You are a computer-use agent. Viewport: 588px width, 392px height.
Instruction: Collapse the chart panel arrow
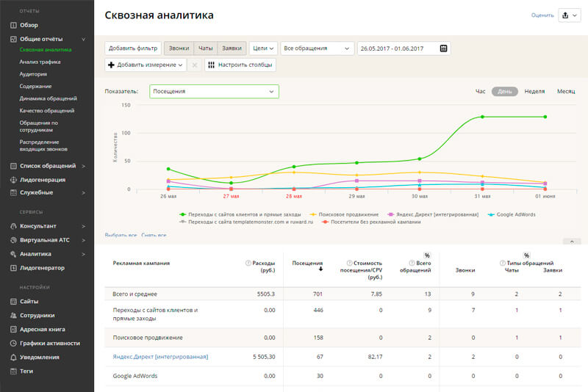coord(572,242)
